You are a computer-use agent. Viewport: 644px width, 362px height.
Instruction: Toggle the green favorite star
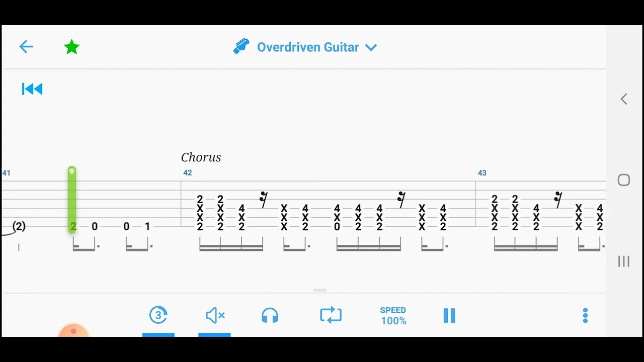click(x=71, y=47)
